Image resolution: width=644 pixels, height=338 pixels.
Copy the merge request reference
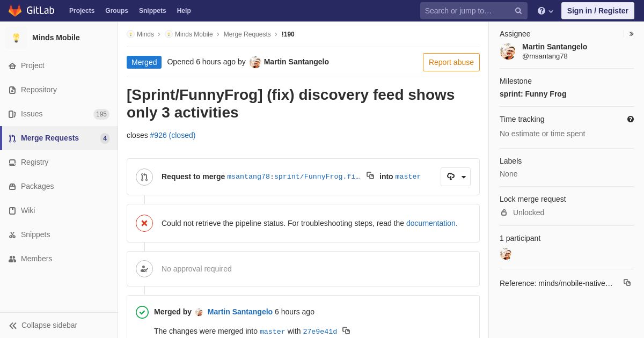[627, 282]
